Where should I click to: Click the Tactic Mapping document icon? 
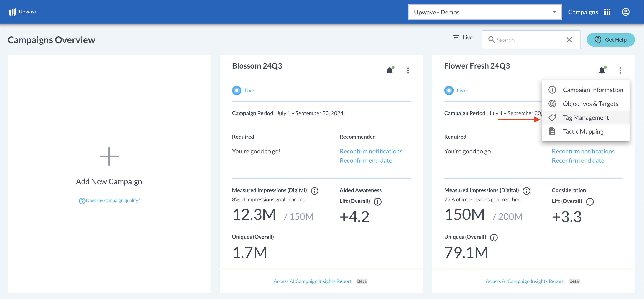(x=552, y=131)
